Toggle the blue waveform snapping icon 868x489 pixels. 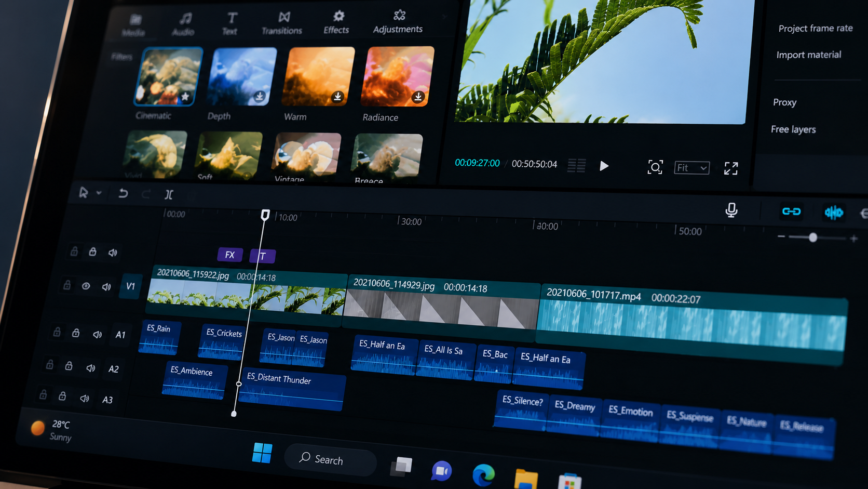[834, 212]
